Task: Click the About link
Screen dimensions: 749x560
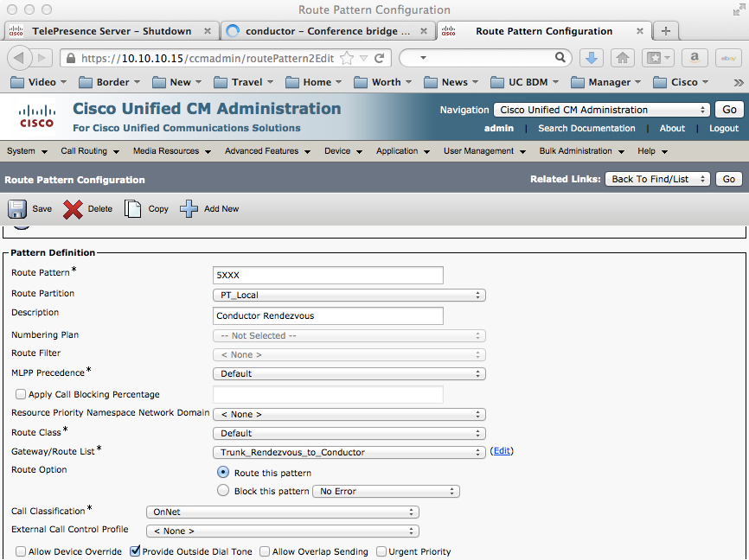Action: pos(672,129)
